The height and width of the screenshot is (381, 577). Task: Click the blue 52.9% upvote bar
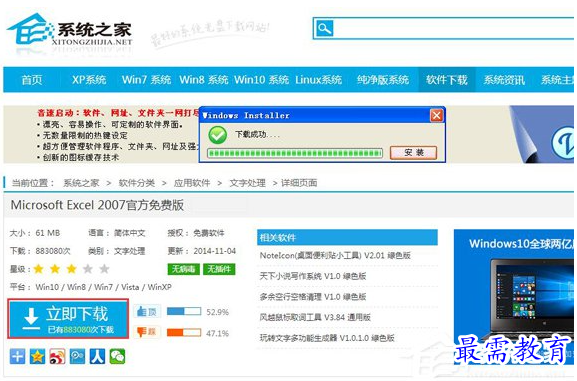pyautogui.click(x=184, y=312)
